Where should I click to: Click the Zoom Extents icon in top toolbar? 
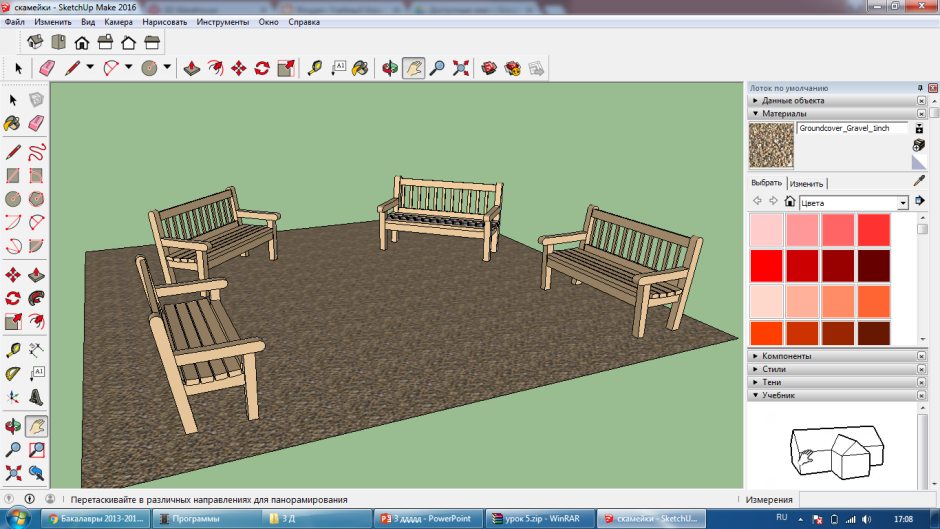click(x=460, y=68)
